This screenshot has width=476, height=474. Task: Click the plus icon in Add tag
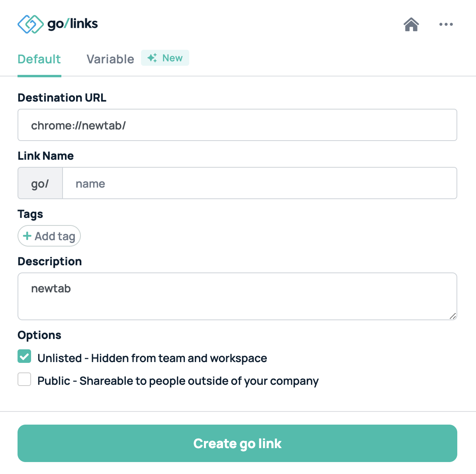coord(27,236)
